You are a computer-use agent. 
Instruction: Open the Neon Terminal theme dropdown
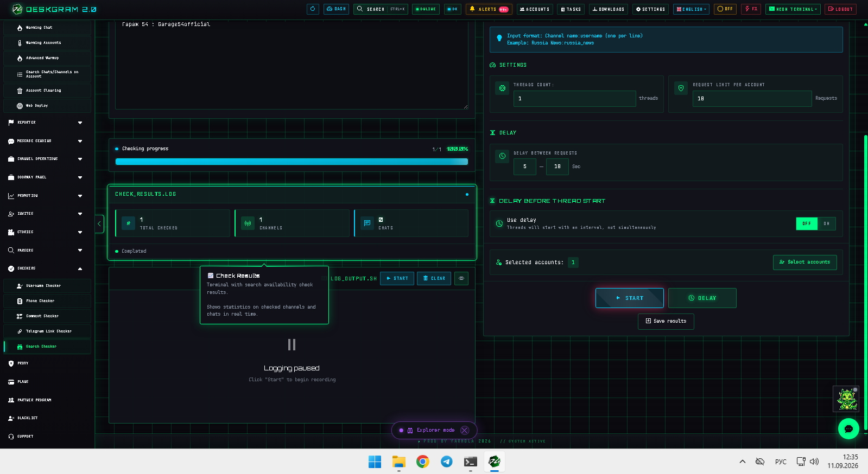click(793, 9)
